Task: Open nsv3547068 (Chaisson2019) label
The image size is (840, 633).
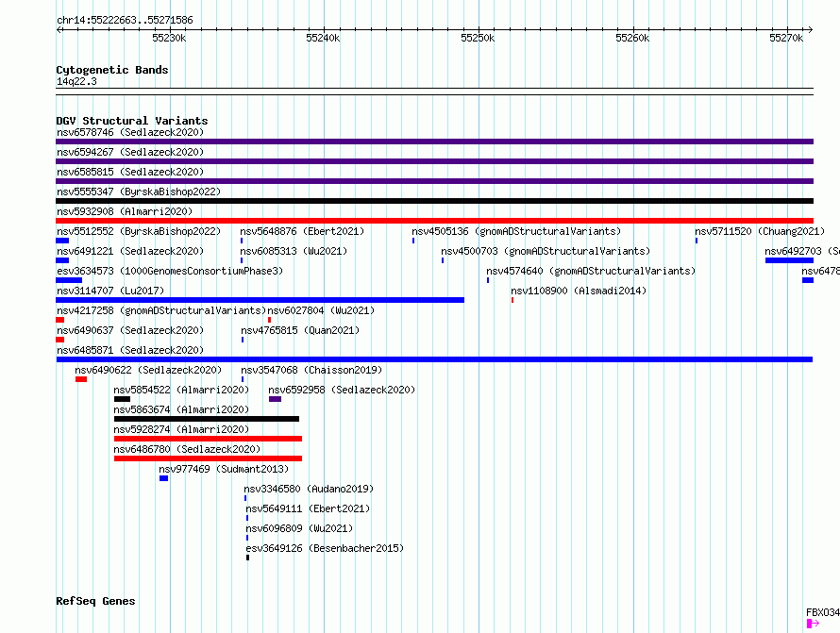Action: (311, 370)
